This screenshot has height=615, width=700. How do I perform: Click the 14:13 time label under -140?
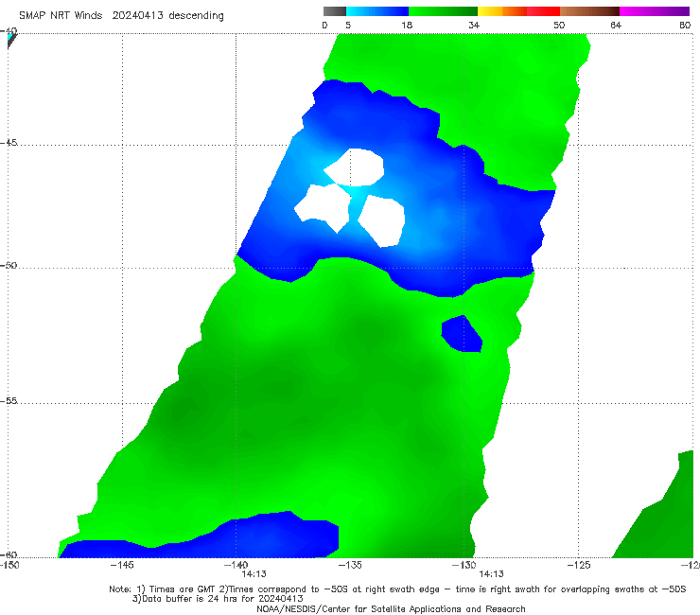pyautogui.click(x=254, y=574)
